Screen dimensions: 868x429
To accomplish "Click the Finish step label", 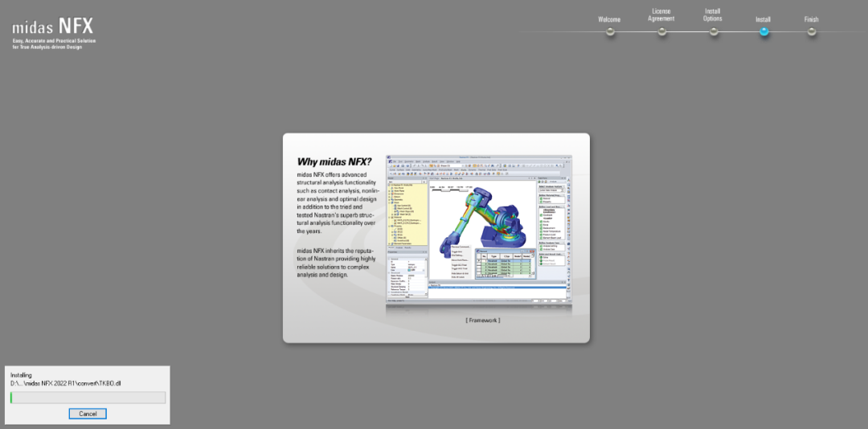I will 811,19.
